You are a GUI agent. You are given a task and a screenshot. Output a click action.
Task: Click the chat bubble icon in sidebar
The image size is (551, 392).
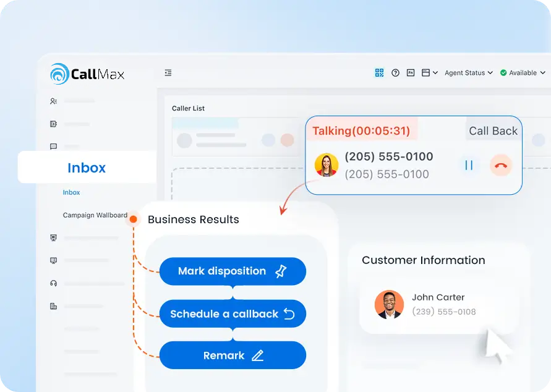[54, 147]
